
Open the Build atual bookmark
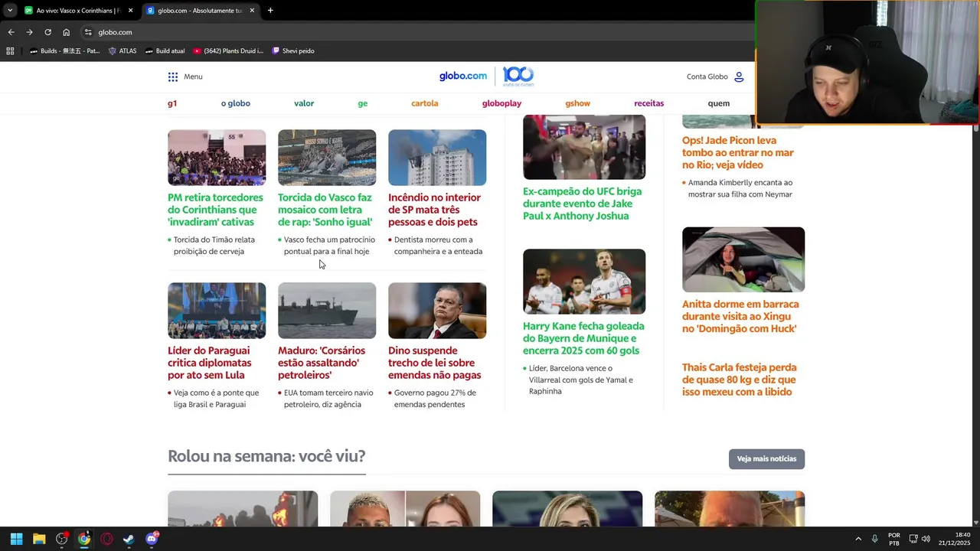[165, 51]
